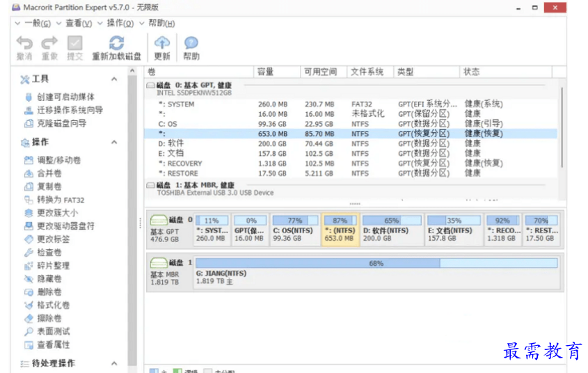
Task: Select 创建可启动媒体 in the tools panel
Action: pos(65,97)
